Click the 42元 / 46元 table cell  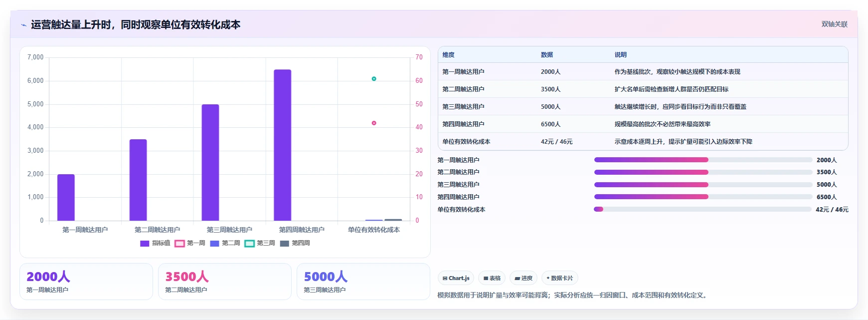click(557, 142)
